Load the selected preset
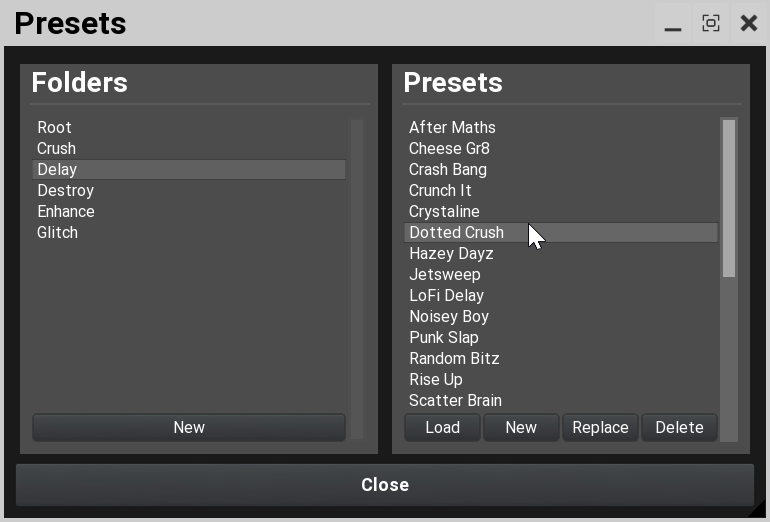The height and width of the screenshot is (522, 770). pyautogui.click(x=442, y=427)
